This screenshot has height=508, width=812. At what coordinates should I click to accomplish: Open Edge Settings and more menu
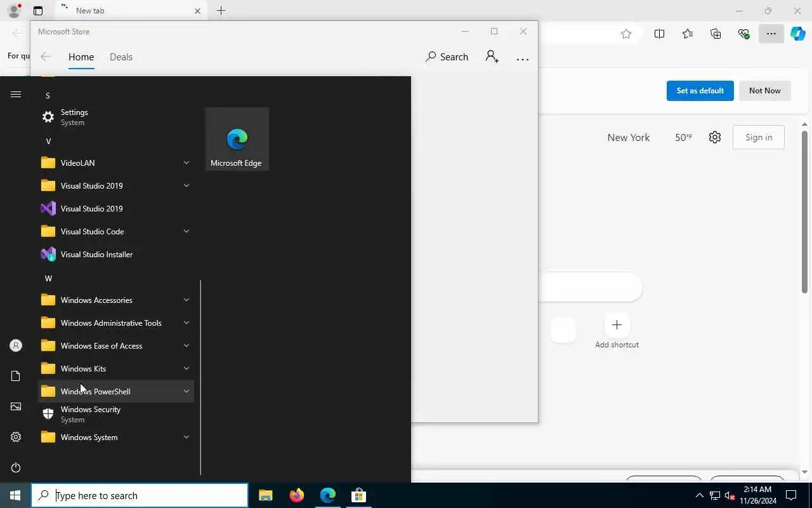coord(771,34)
